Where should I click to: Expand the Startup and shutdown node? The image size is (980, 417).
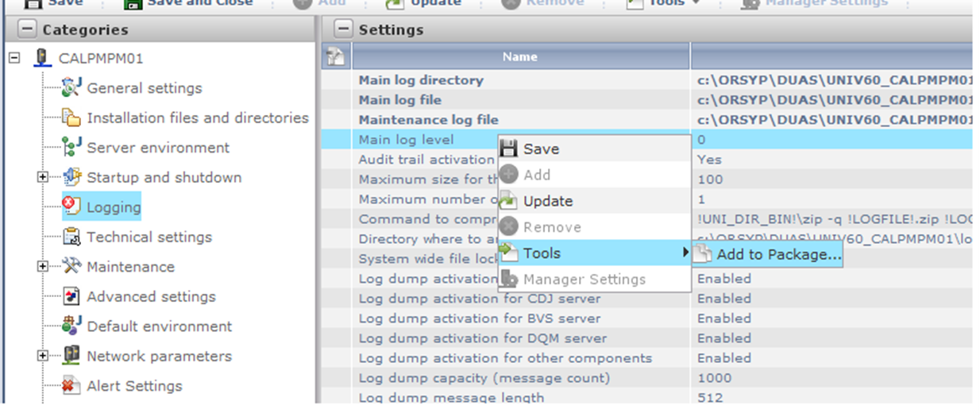point(43,177)
